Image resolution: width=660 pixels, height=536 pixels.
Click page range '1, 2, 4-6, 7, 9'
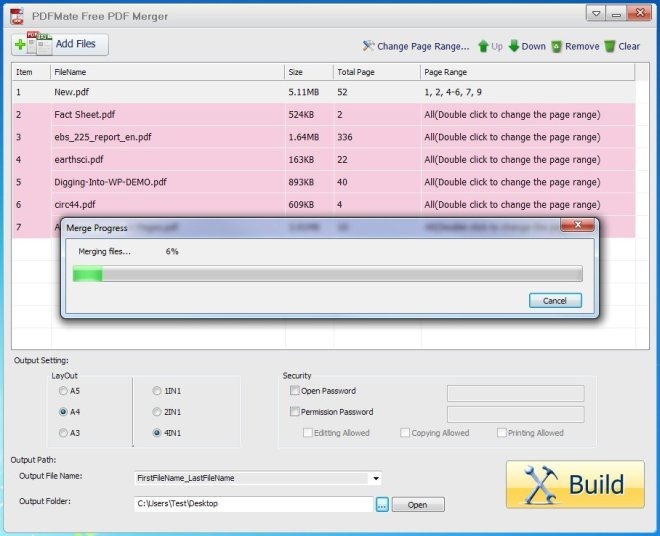[x=453, y=92]
